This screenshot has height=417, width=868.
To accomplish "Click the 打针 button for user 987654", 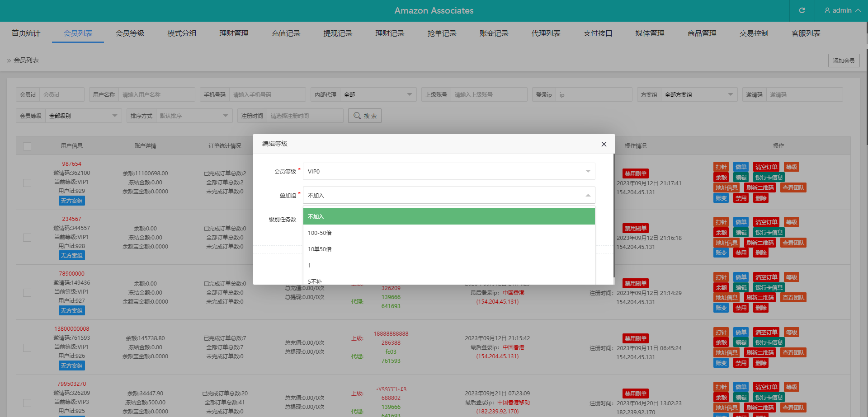I will [721, 167].
